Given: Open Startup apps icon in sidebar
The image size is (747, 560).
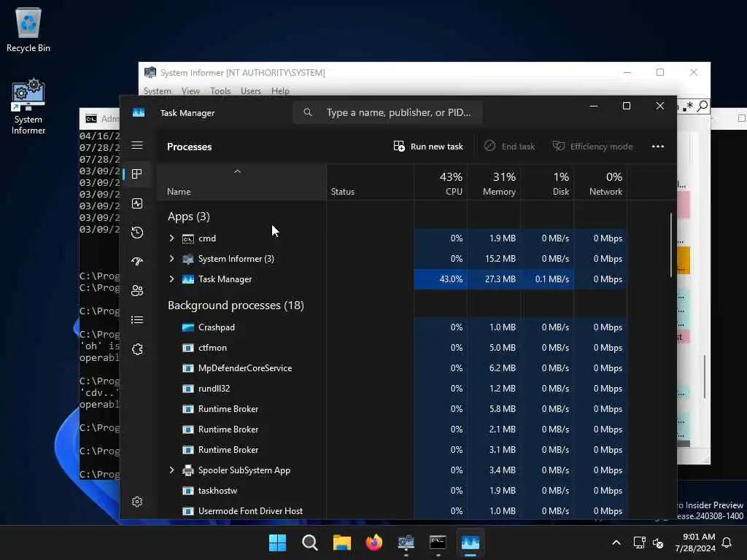Looking at the screenshot, I should [x=137, y=262].
